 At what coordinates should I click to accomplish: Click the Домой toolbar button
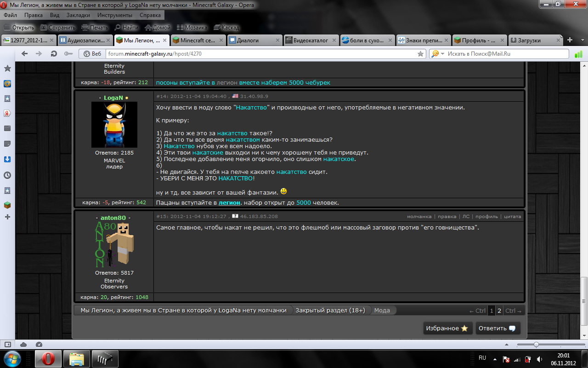[157, 28]
